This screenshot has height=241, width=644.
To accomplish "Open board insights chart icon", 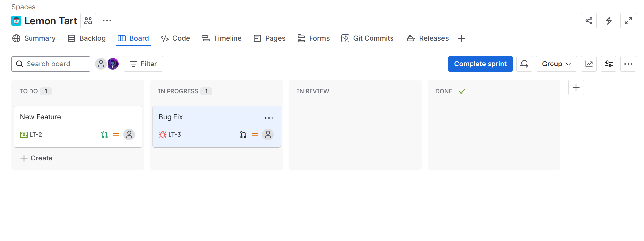I will coord(589,64).
